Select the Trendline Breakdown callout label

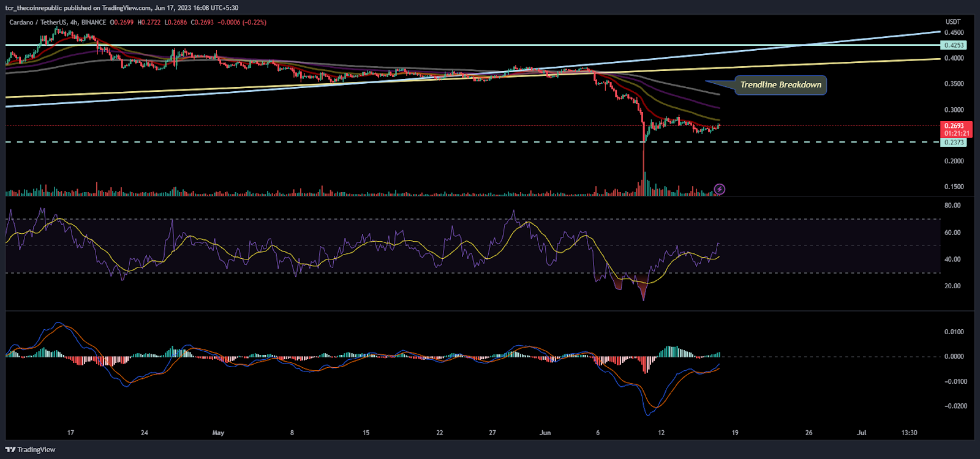781,85
